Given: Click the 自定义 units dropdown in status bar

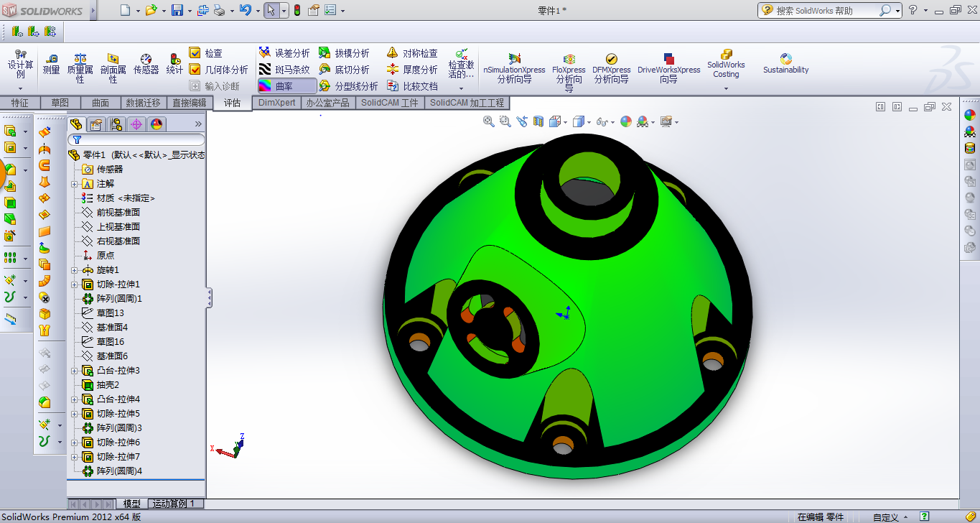Looking at the screenshot, I should point(890,517).
